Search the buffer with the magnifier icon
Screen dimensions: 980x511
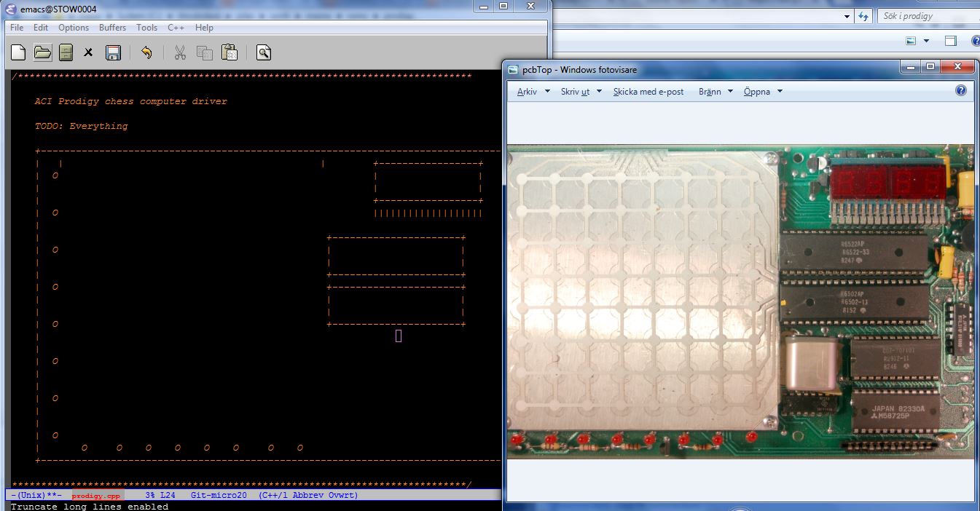coord(263,52)
